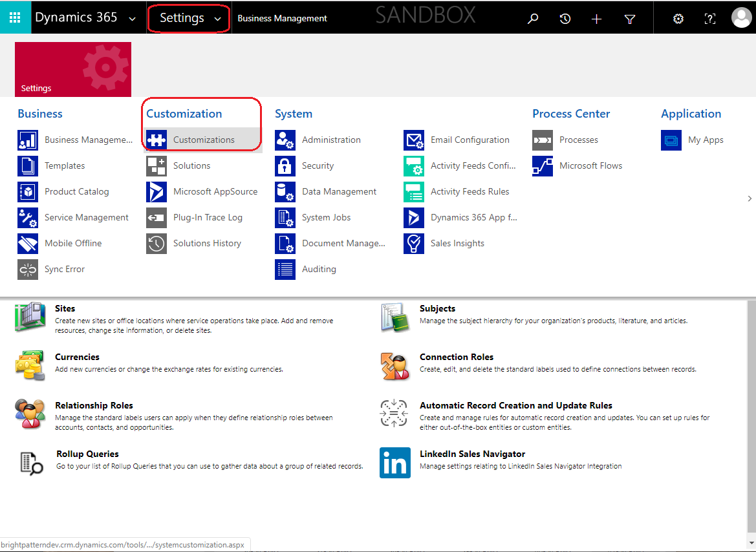Open Activity Feeds Rules menu item
The height and width of the screenshot is (552, 756).
(470, 191)
